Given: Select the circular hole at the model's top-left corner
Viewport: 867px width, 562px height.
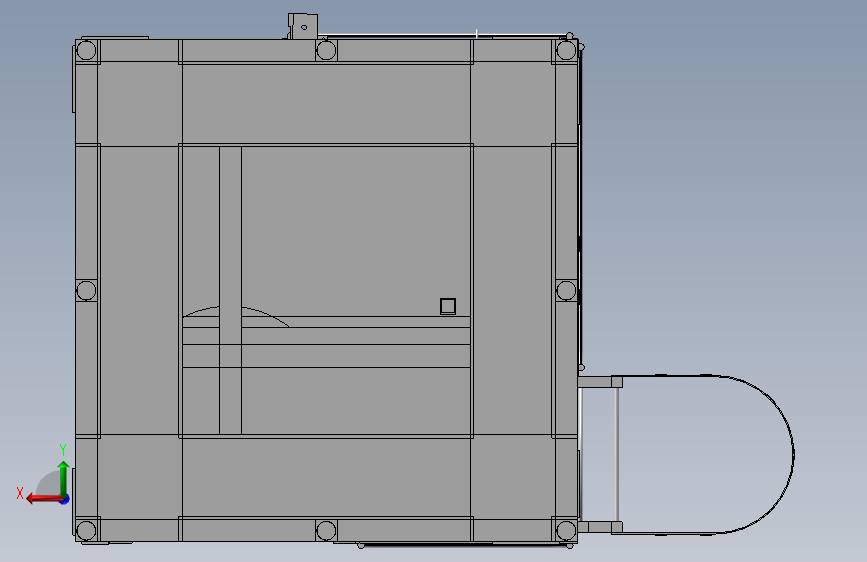Looking at the screenshot, I should [x=86, y=50].
